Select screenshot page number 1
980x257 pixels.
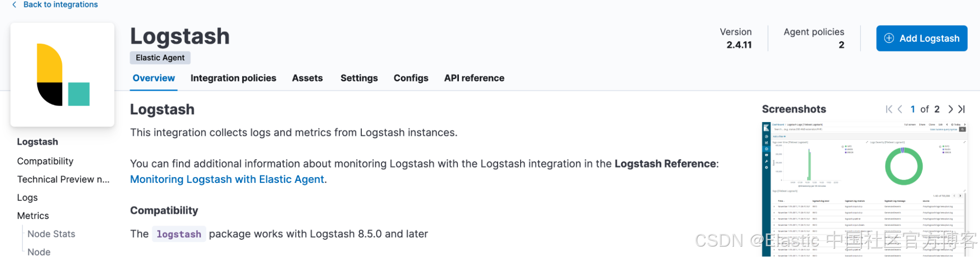[913, 109]
